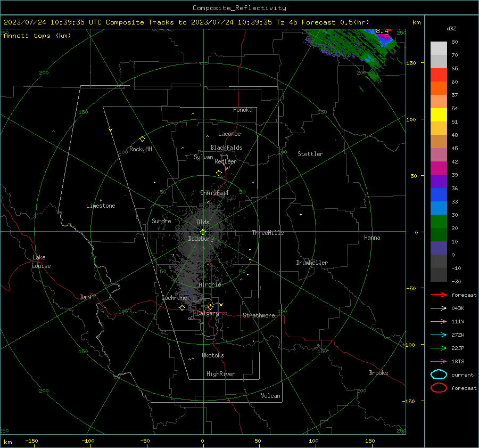Click the Banff map label
The image size is (479, 448).
tap(88, 297)
